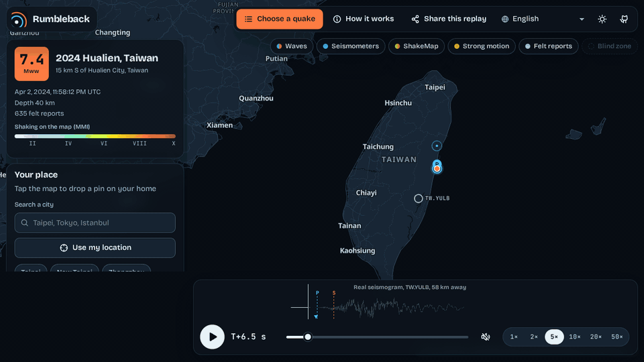Click the orange epicenter marker
The image size is (644, 362).
coord(437,169)
